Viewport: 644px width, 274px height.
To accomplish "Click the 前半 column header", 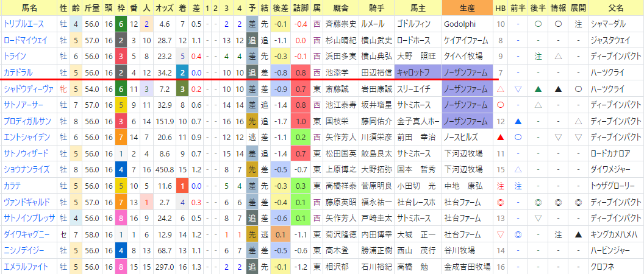I will (x=518, y=8).
